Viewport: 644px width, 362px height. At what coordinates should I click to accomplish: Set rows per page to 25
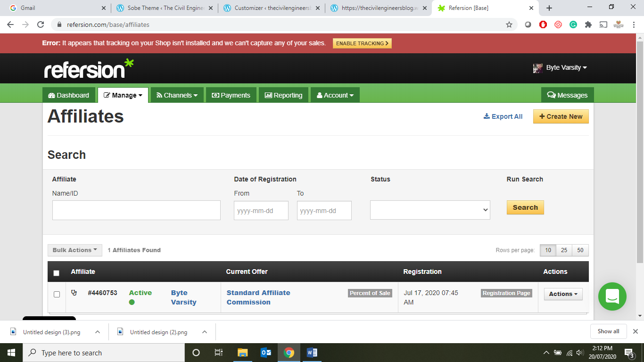click(x=564, y=250)
